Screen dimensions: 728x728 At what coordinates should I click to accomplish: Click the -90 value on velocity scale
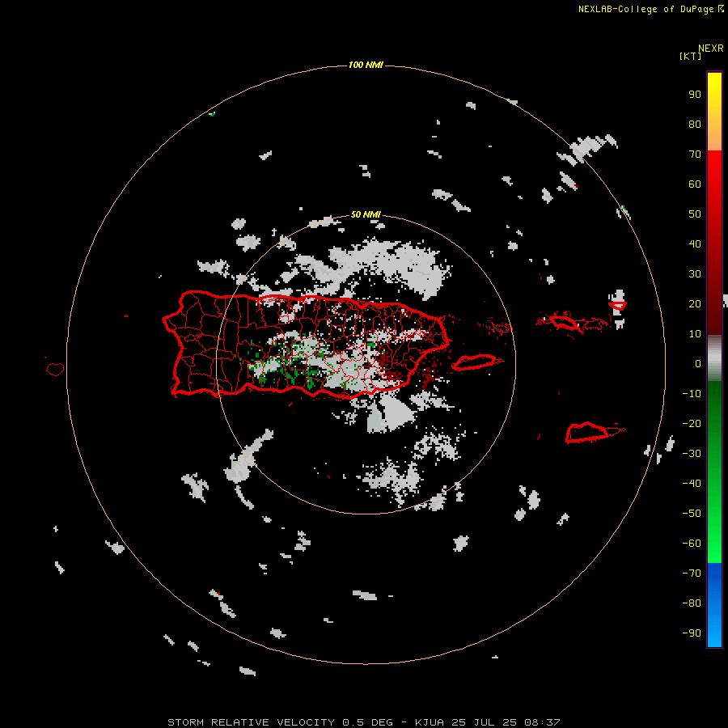[x=692, y=633]
